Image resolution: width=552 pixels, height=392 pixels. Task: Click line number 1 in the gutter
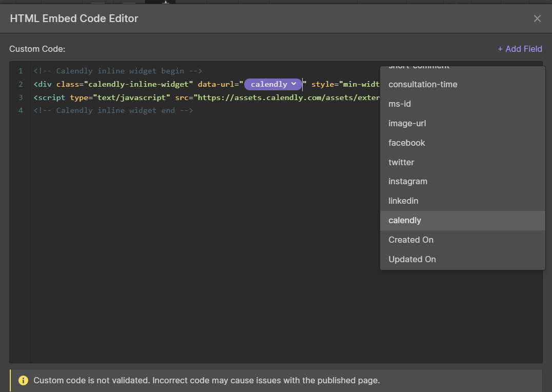(21, 71)
